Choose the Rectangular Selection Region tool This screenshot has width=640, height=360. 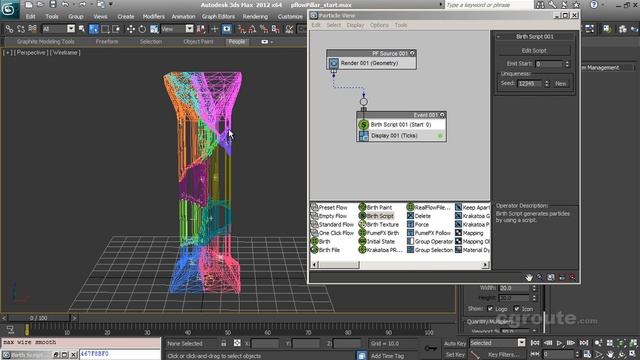coord(105,29)
